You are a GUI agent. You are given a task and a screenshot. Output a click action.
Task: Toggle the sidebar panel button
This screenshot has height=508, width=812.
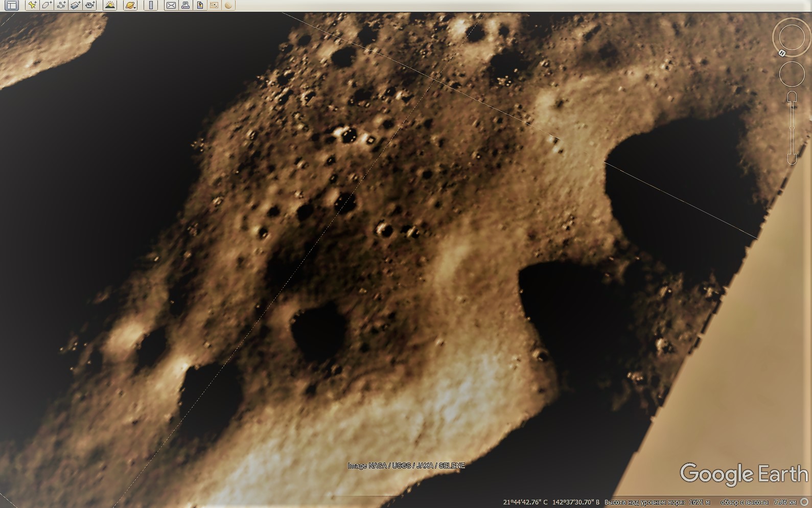(x=11, y=6)
